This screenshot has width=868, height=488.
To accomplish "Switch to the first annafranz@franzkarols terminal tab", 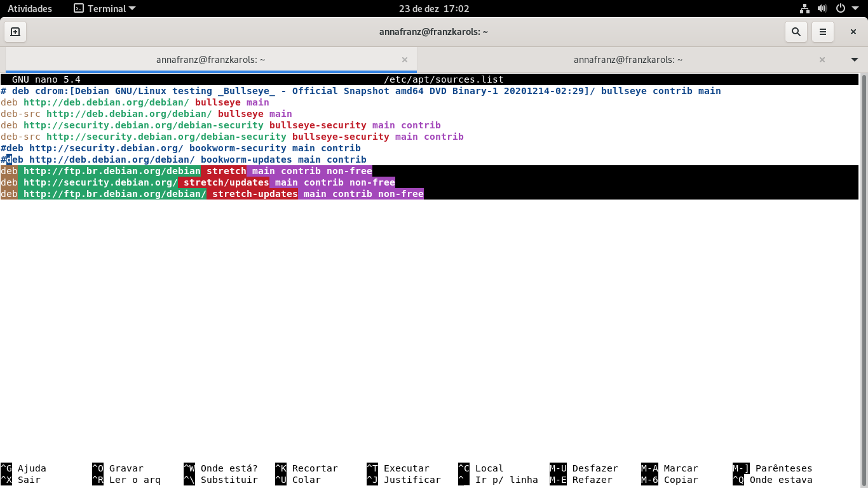I will pos(210,60).
